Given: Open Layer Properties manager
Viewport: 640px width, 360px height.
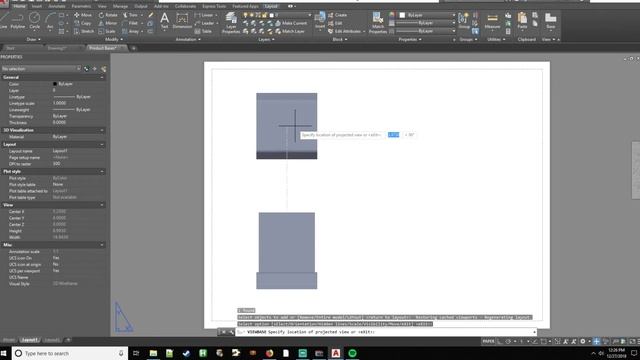Looking at the screenshot, I should 231,22.
